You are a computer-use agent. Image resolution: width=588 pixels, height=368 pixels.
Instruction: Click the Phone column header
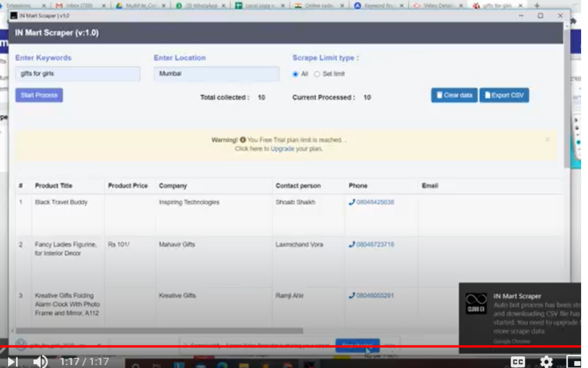[x=358, y=186]
